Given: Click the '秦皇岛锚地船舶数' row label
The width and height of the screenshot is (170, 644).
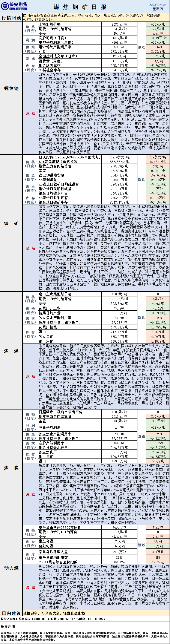Looking at the screenshot, I should (x=53, y=557).
